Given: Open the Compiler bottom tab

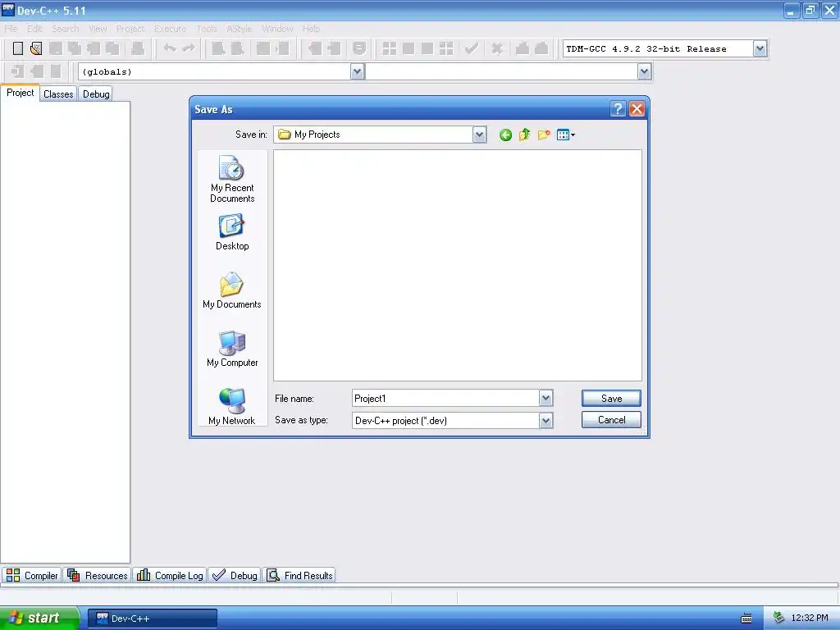Looking at the screenshot, I should click(32, 575).
